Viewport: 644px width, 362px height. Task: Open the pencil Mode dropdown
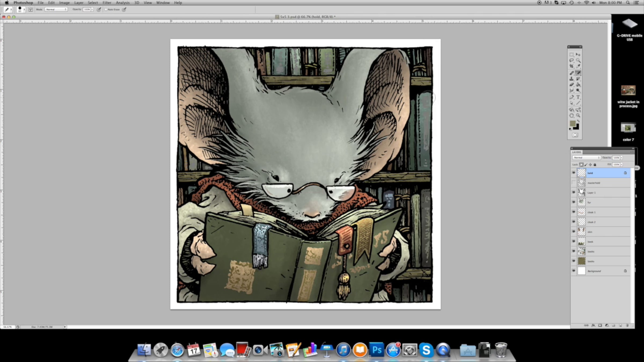[56, 9]
